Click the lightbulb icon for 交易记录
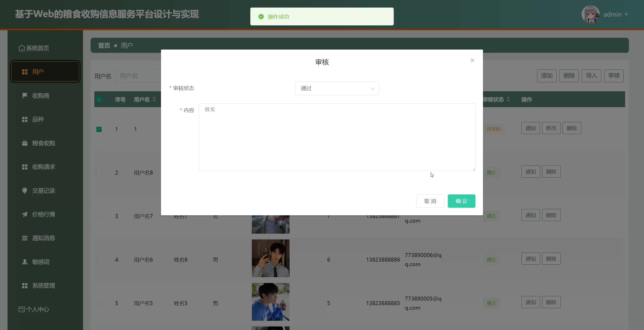644x330 pixels. click(x=25, y=191)
